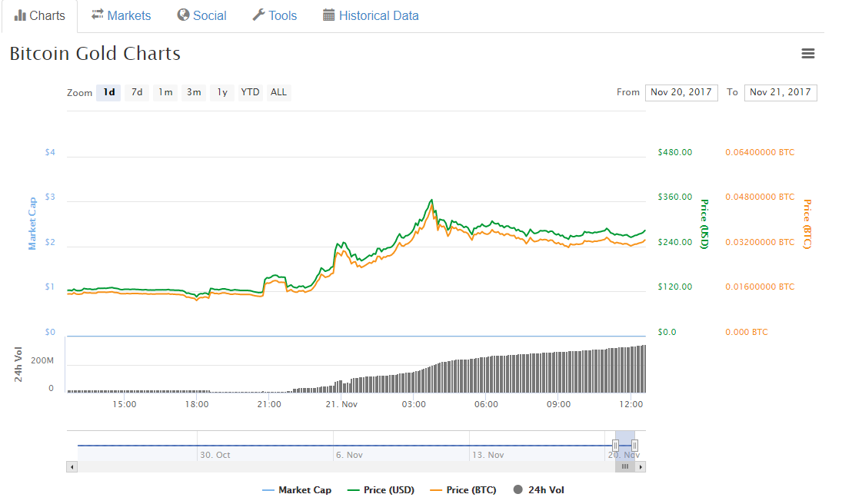Click the 15:00 time axis label
Screen dimensions: 842x504
tap(125, 404)
